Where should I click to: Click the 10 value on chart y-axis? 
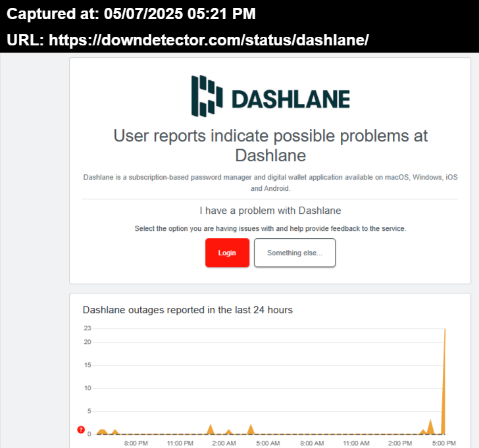(x=88, y=388)
